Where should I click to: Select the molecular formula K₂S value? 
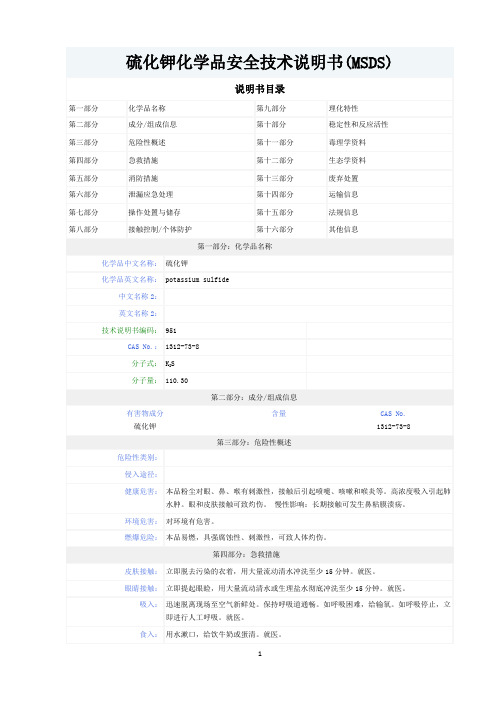tap(170, 364)
